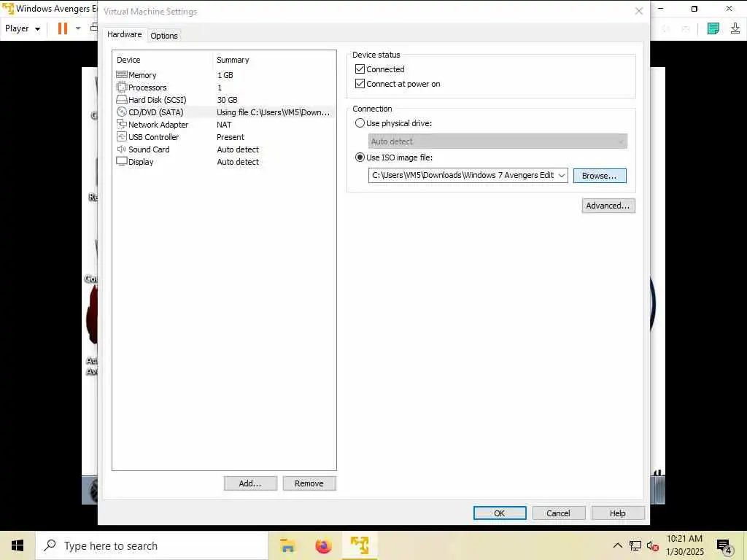Click the pause icon in VMware Player toolbar

tap(63, 28)
